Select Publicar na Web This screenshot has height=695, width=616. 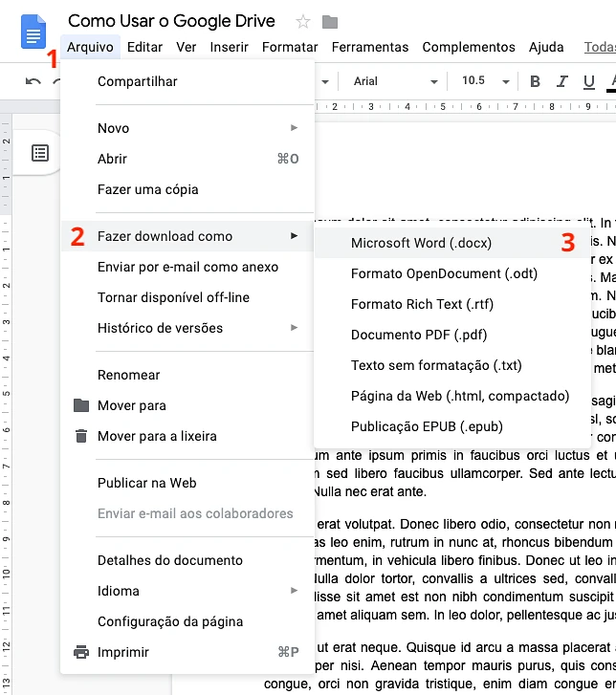click(x=187, y=483)
